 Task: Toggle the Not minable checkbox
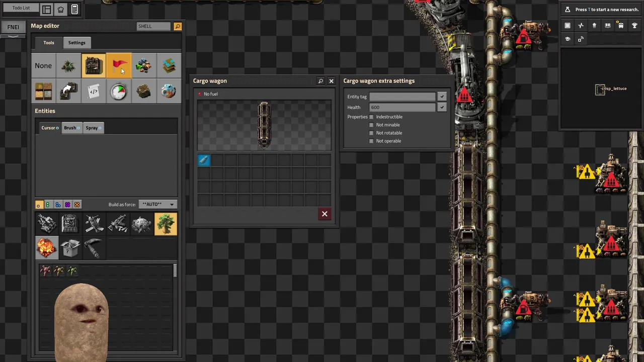click(372, 125)
